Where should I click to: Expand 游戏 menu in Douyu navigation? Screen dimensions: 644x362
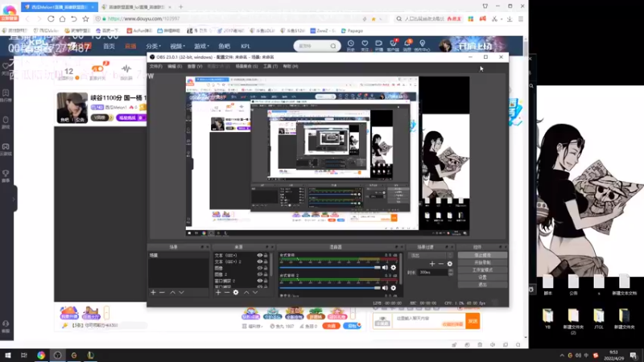[202, 47]
